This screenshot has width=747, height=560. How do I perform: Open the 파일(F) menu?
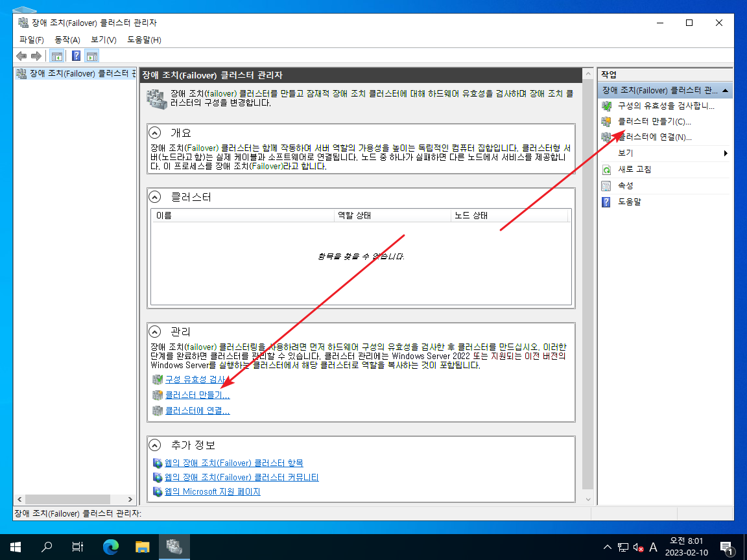click(31, 40)
